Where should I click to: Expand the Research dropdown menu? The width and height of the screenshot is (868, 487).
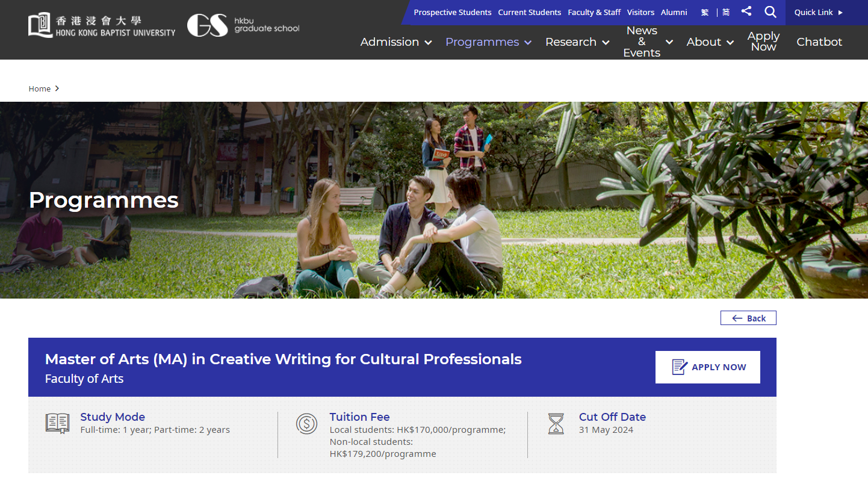(577, 42)
